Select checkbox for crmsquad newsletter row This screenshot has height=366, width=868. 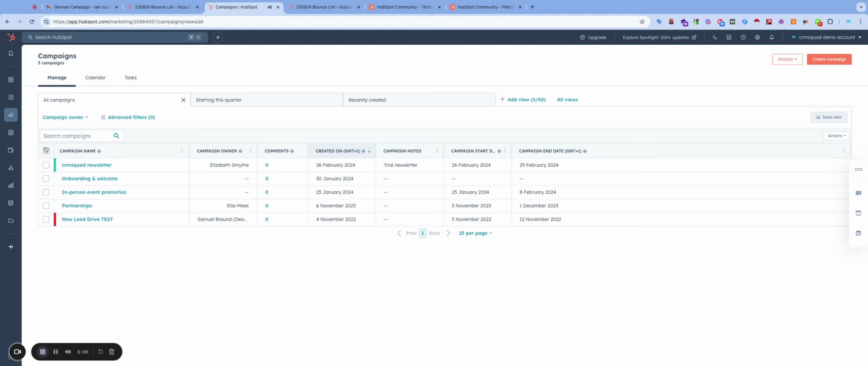(46, 165)
